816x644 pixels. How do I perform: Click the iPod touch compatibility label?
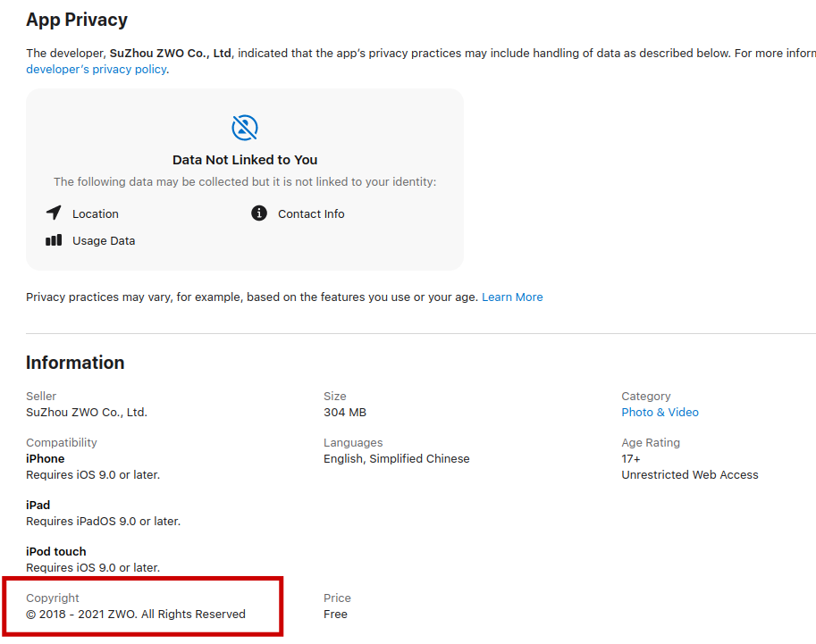56,552
